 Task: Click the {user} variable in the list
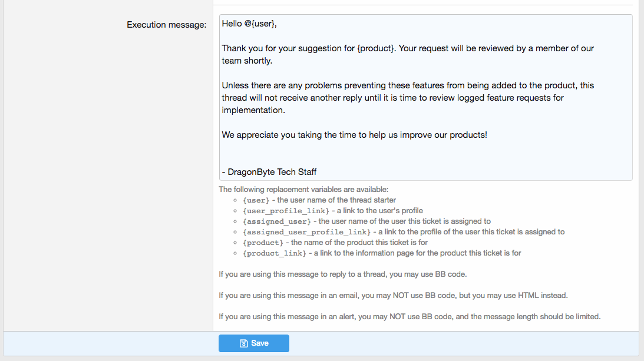[x=255, y=200]
